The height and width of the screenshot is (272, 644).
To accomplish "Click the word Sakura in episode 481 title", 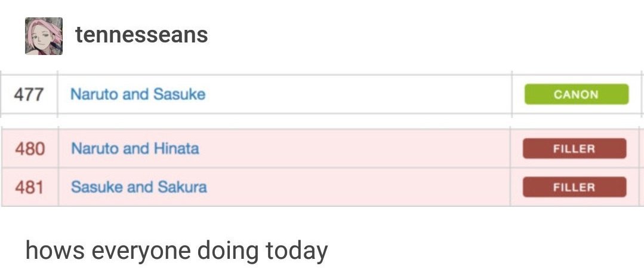I will (x=183, y=187).
